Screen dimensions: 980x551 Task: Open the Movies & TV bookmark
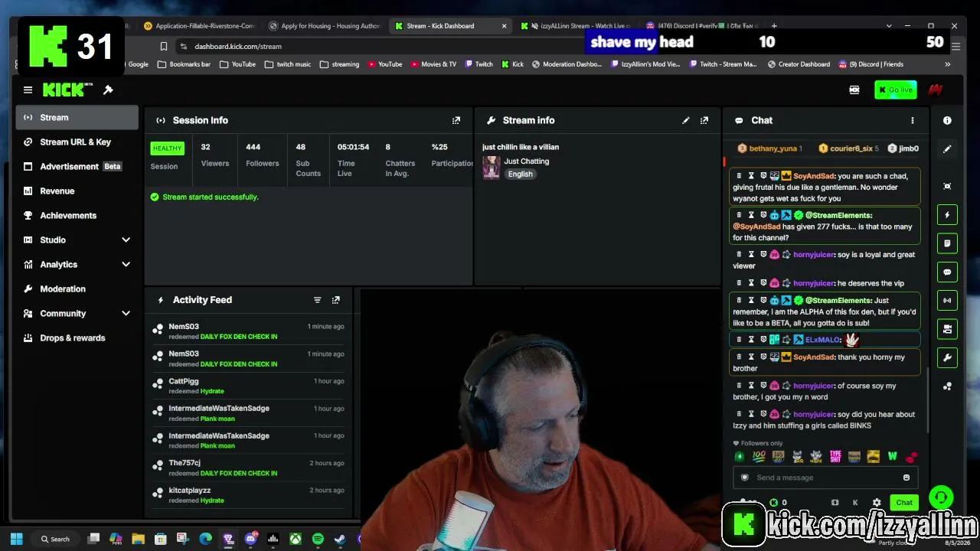[x=433, y=64]
